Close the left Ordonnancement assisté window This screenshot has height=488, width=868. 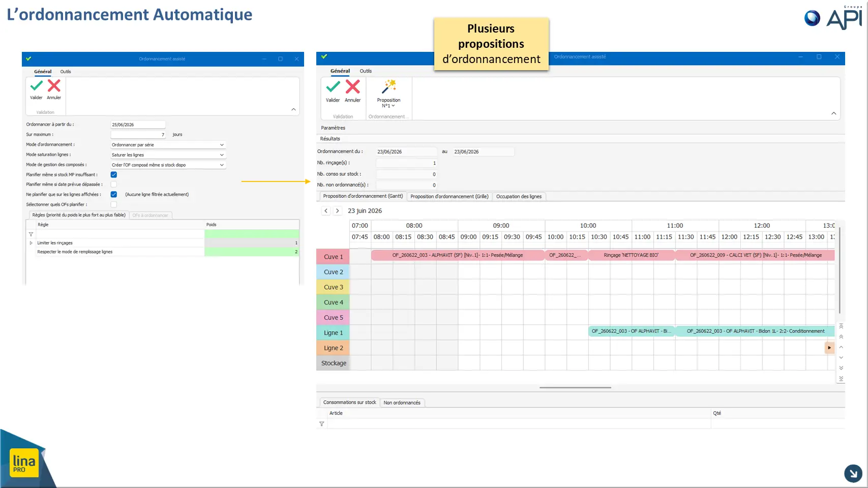coord(296,59)
